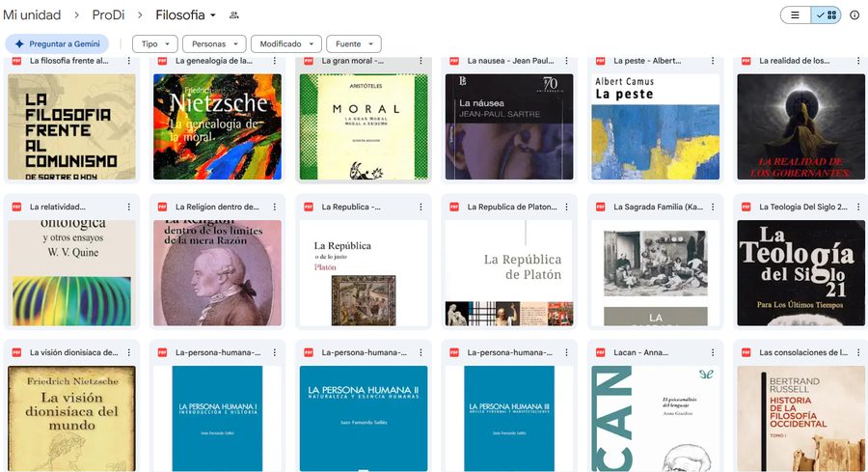Open the Fuente filter dropdown
Screen dimensions: 868x472
coord(354,43)
